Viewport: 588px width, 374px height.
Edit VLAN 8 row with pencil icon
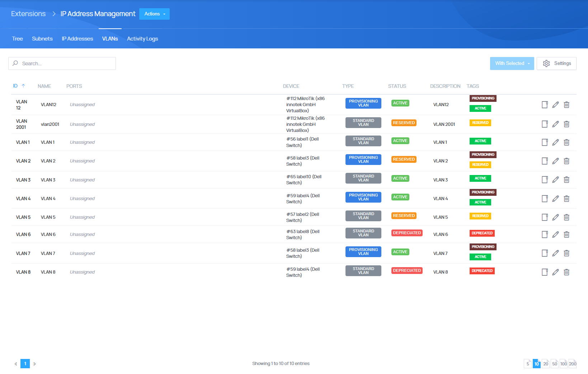(x=555, y=272)
